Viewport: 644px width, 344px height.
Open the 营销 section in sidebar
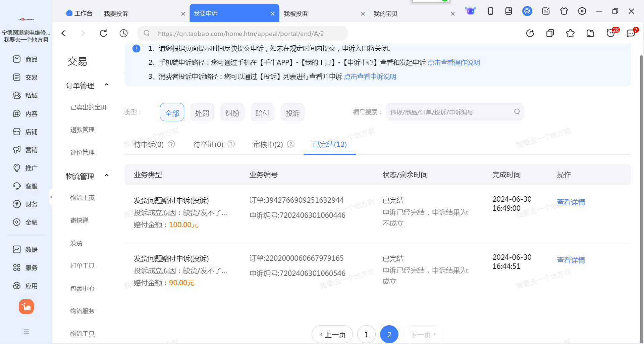(25, 150)
